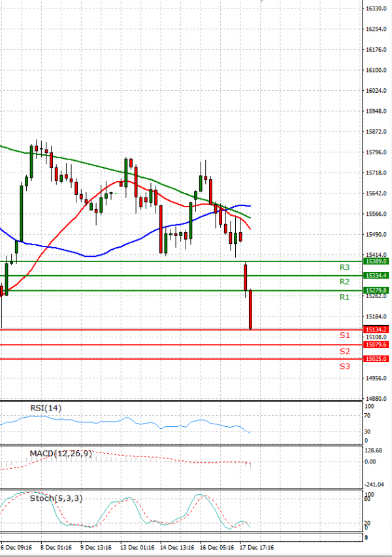Click the 15718.0 price axis value
The width and height of the screenshot is (392, 557).
pos(376,173)
